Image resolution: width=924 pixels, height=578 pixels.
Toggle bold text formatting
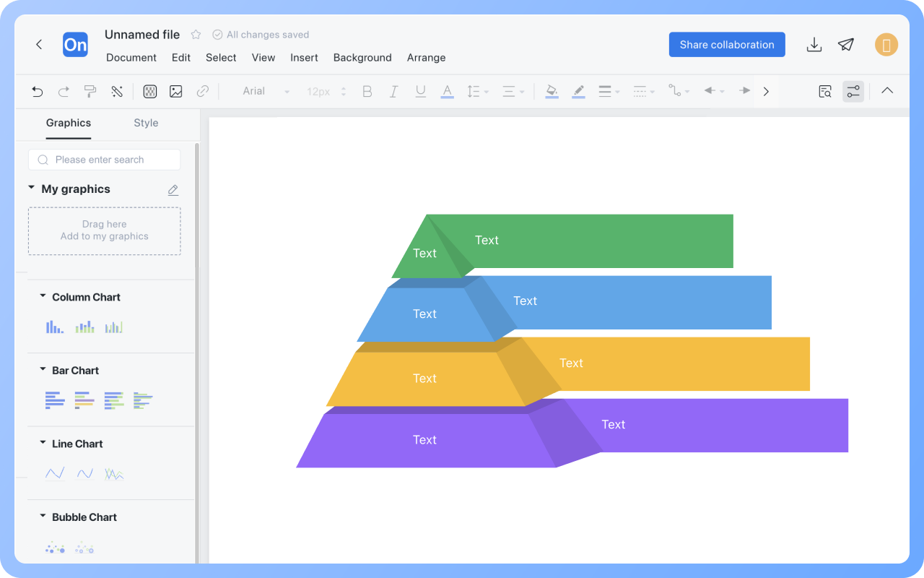367,91
